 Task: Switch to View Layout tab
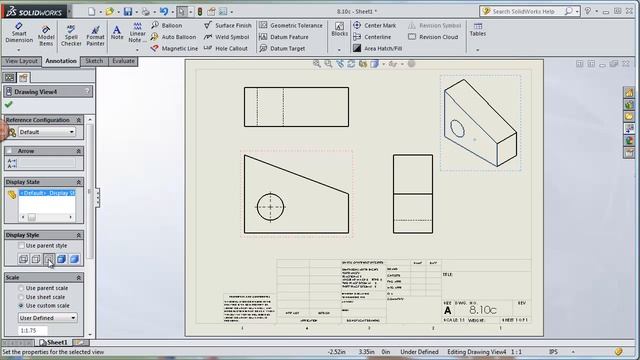tap(21, 61)
